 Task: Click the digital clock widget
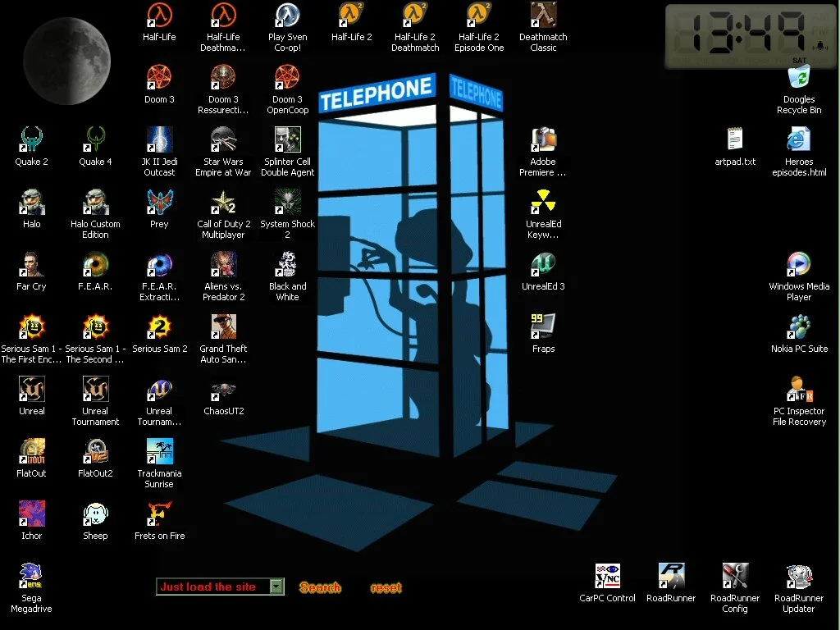click(x=751, y=36)
